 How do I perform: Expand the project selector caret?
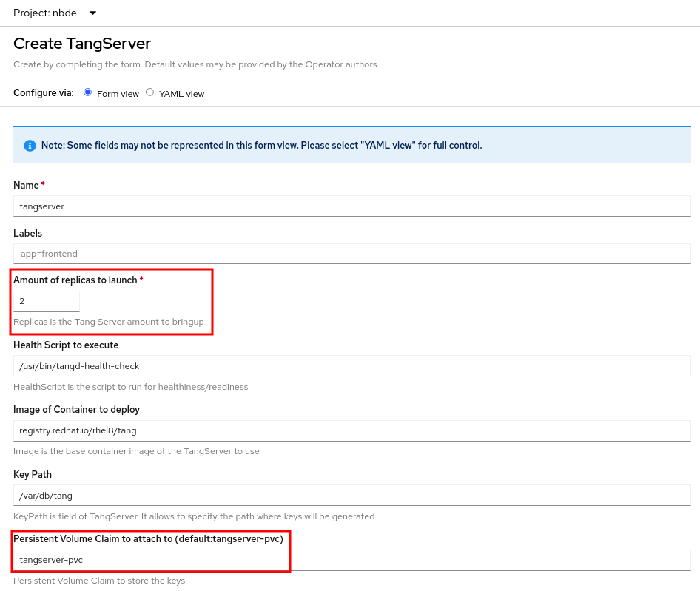[x=92, y=13]
